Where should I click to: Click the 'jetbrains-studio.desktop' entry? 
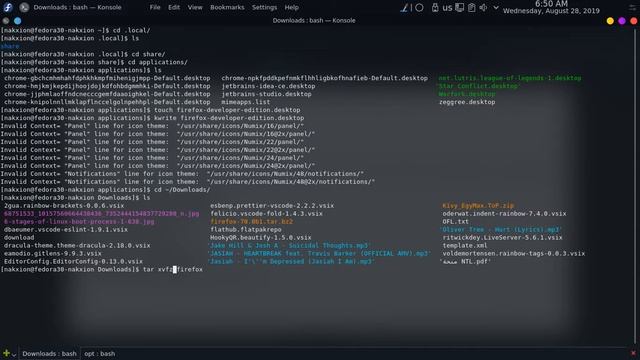pos(267,94)
